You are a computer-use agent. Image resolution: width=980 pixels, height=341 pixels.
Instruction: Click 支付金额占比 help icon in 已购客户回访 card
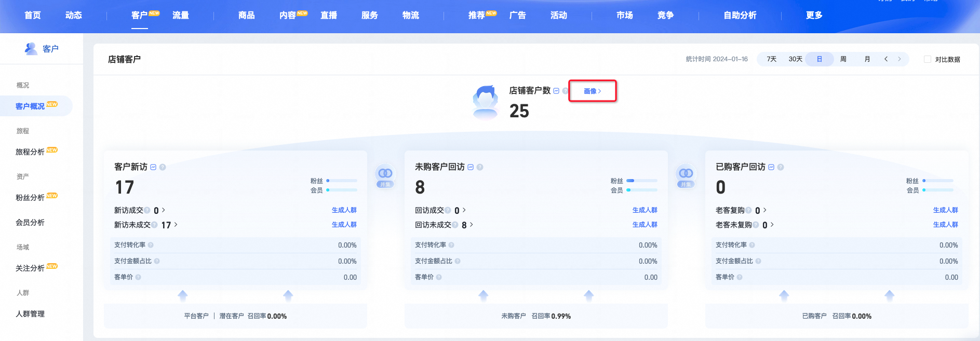(758, 261)
